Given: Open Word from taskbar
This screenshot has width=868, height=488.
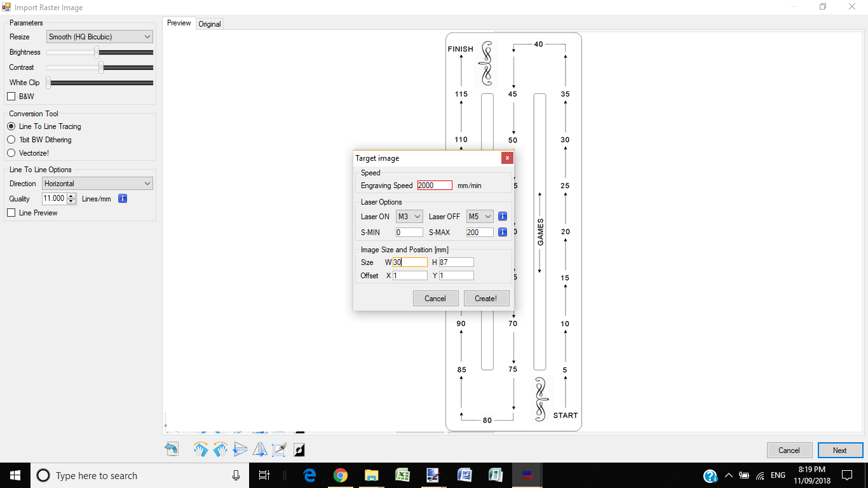Looking at the screenshot, I should (x=464, y=475).
